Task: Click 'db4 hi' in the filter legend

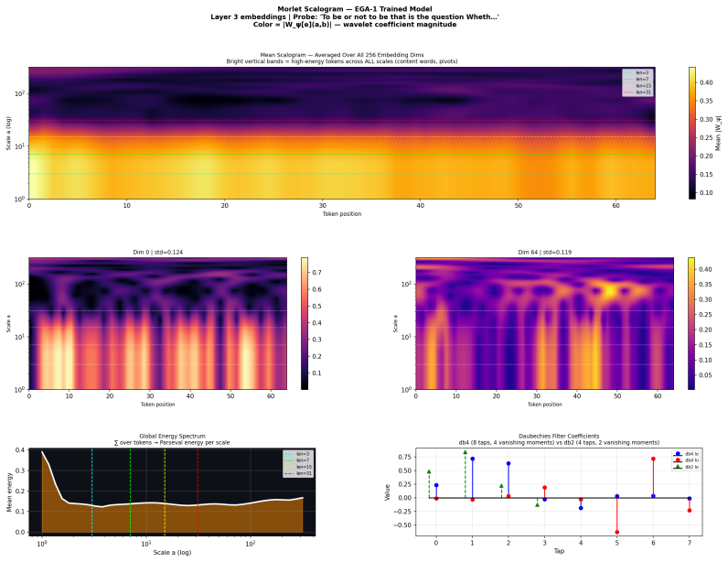Action: 686,460
